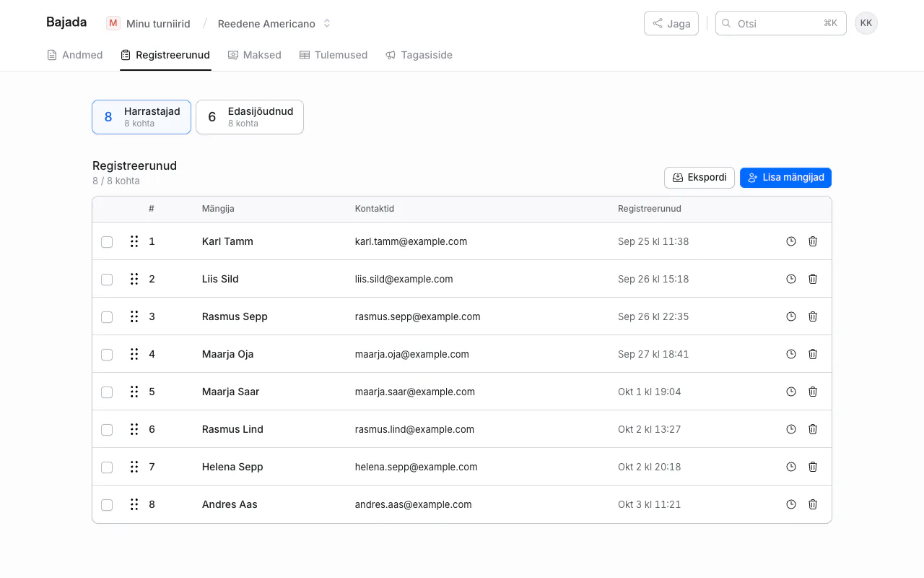Remove Maarja Oja via trash icon

point(813,354)
